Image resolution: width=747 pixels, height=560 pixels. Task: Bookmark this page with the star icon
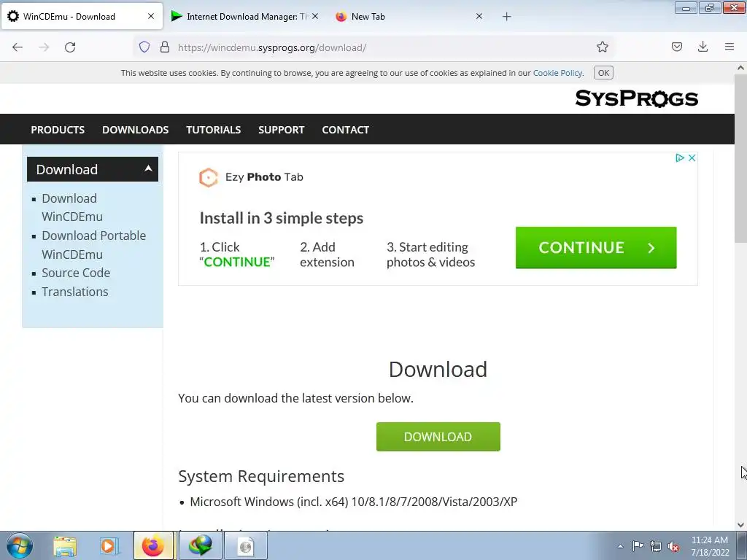tap(602, 47)
